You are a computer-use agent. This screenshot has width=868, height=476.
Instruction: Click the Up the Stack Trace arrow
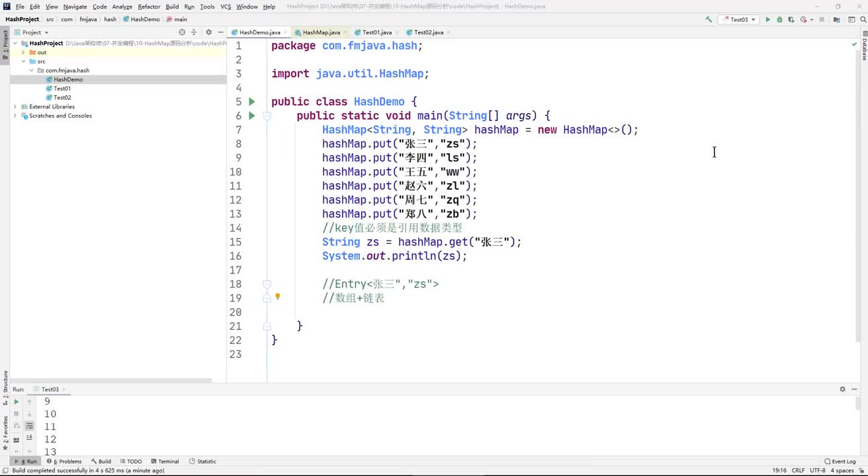(29, 401)
